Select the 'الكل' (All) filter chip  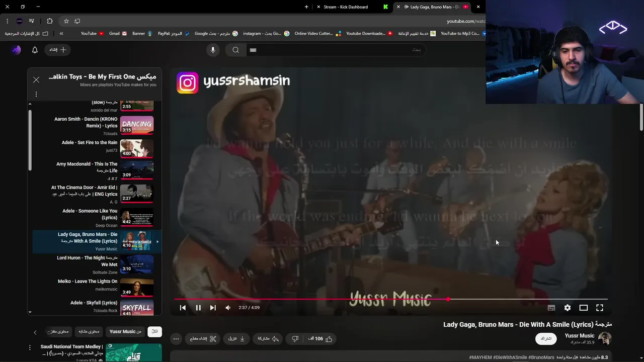coord(154,332)
